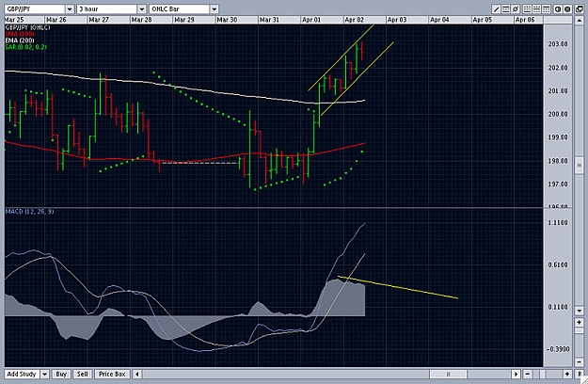Click the SMA (100) legend label
This screenshot has width=588, height=384.
click(x=20, y=34)
